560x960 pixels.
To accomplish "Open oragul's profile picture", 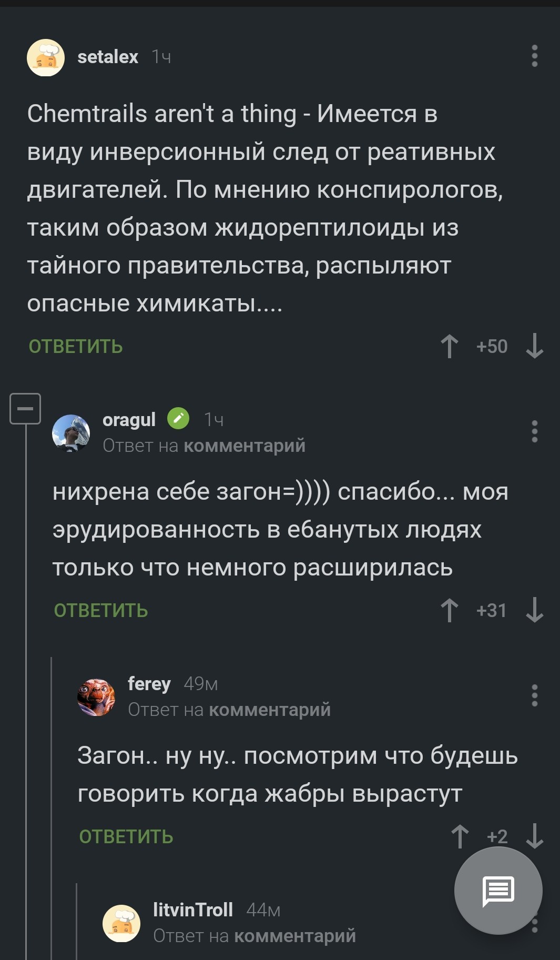I will pos(71,433).
